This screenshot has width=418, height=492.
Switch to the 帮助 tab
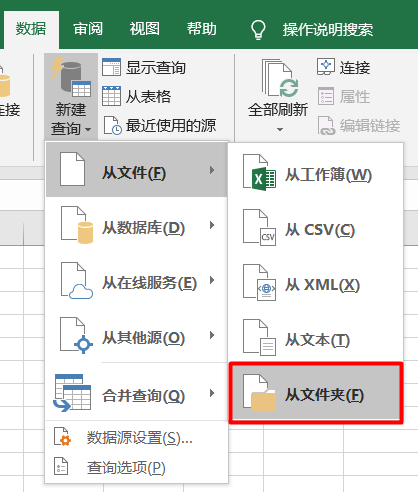[201, 29]
